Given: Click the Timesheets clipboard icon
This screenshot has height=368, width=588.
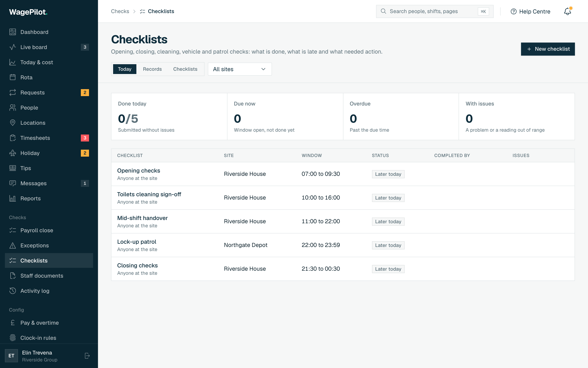Looking at the screenshot, I should point(13,138).
